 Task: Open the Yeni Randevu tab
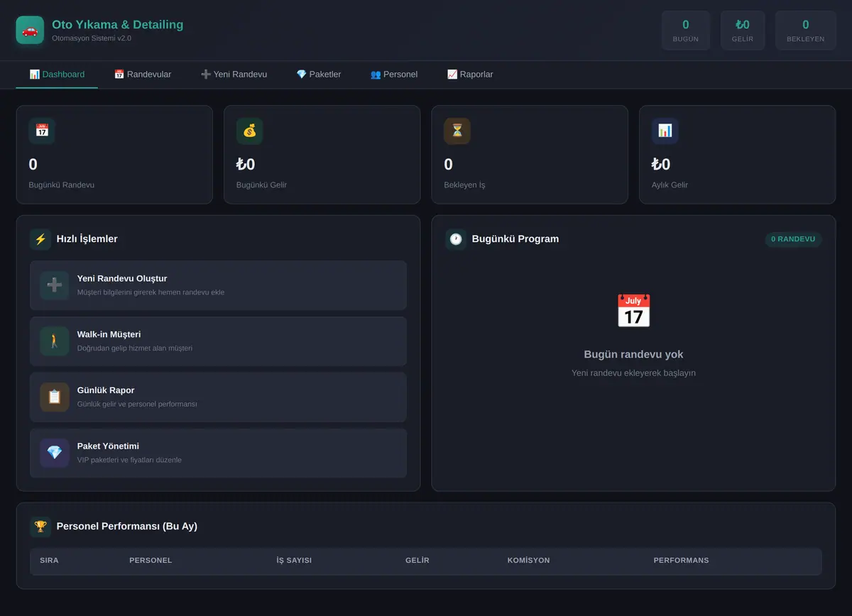234,74
